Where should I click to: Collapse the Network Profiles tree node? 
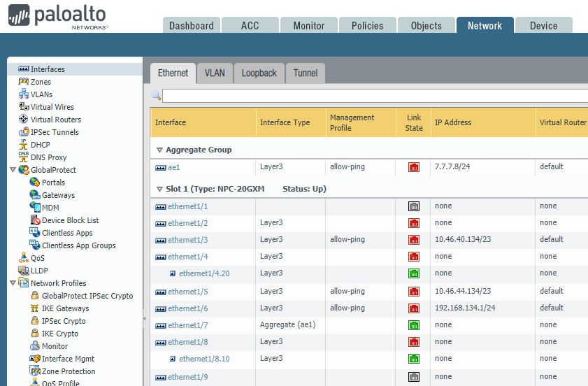[13, 283]
